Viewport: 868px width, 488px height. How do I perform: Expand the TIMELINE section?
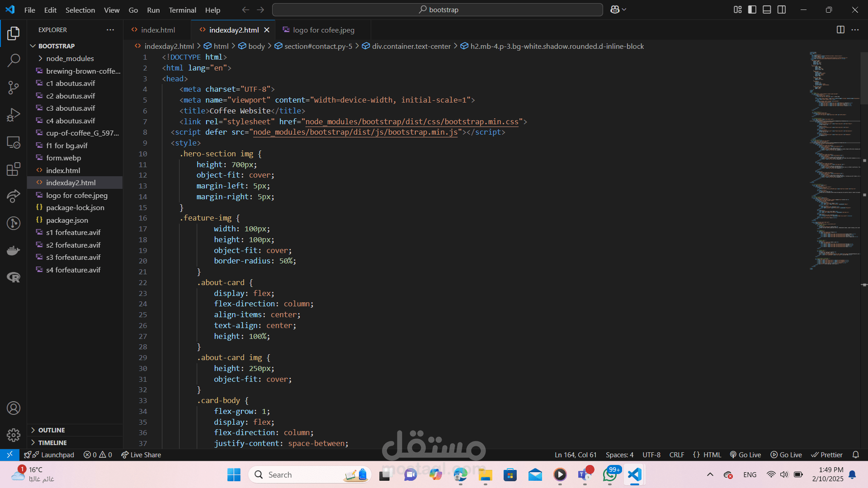coord(52,443)
